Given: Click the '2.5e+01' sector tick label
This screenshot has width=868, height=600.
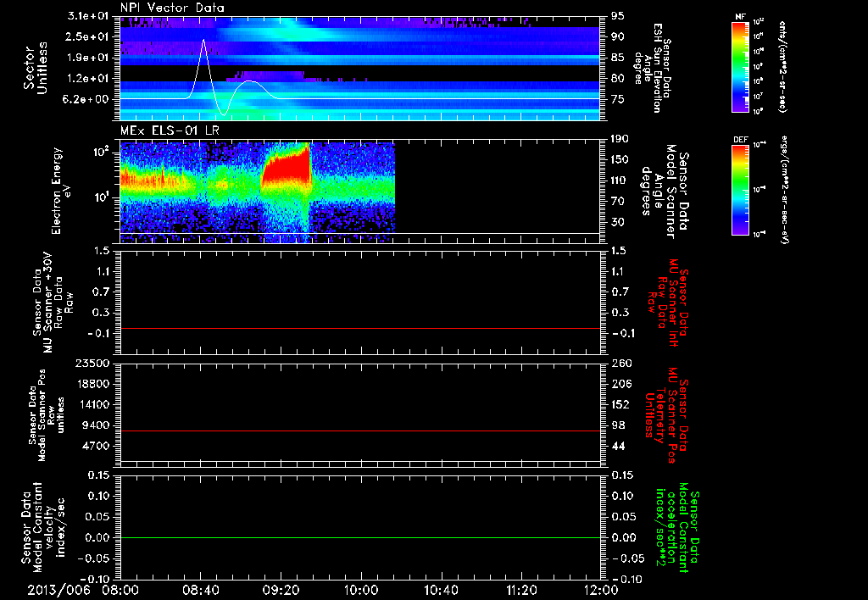Looking at the screenshot, I should [x=87, y=36].
